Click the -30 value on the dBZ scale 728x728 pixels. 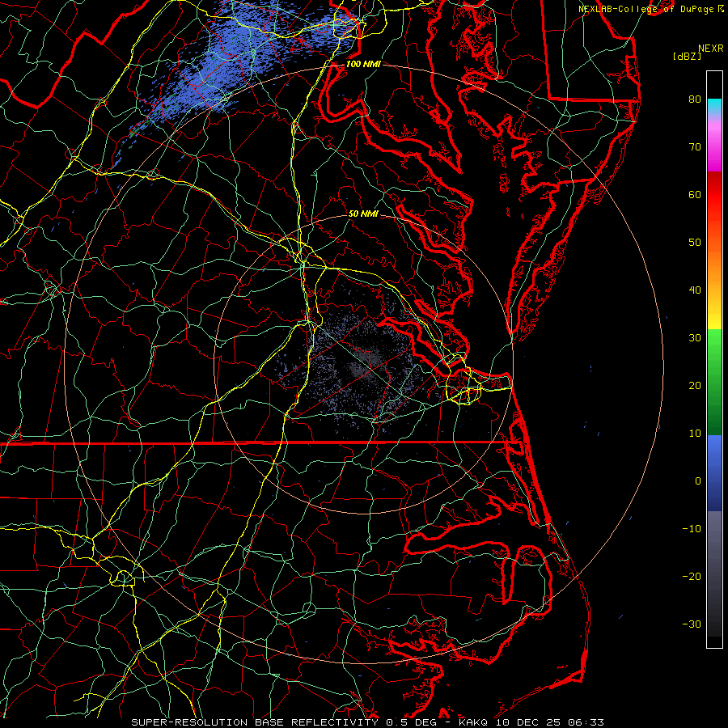(x=692, y=624)
